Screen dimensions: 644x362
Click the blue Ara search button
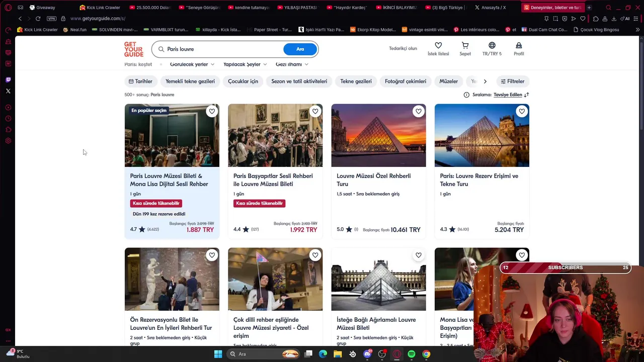click(x=300, y=49)
